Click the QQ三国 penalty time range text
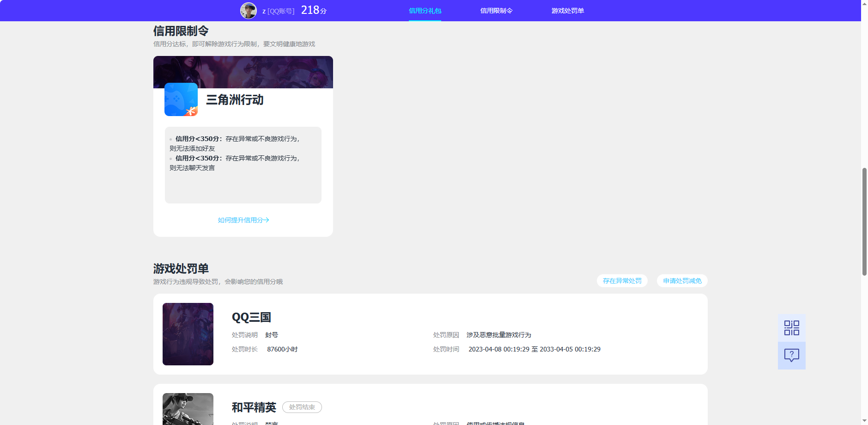868x425 pixels. (534, 349)
